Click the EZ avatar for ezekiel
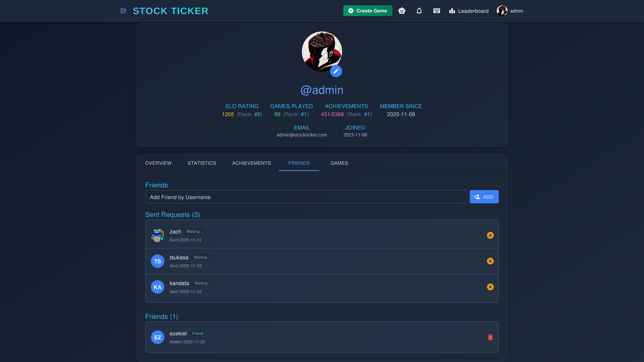The height and width of the screenshot is (362, 644). [x=157, y=337]
